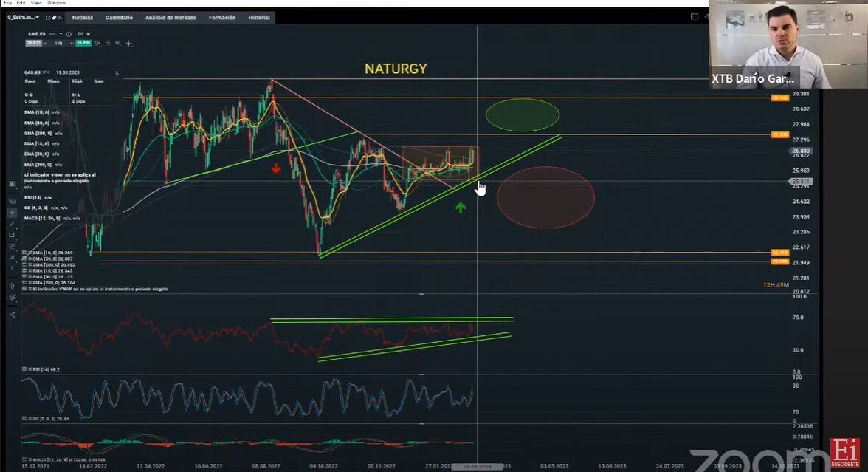Open the instrument info (i) icon next to GAS.ES

[x=69, y=34]
